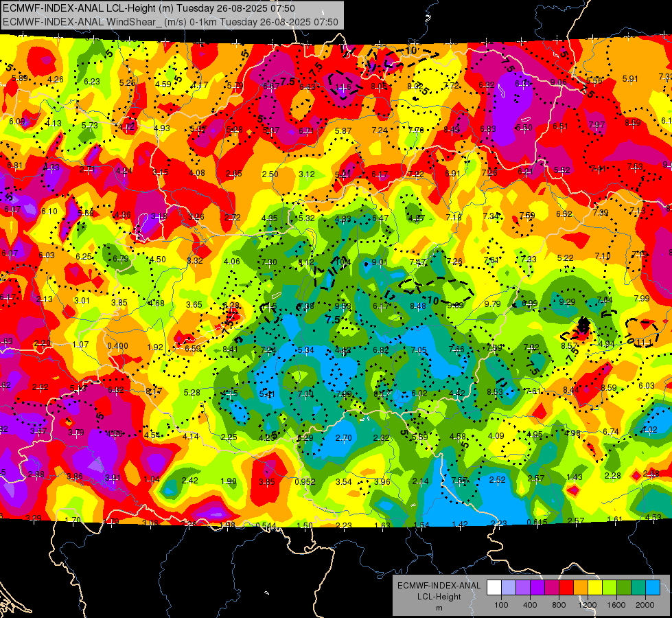Click legend tick label 2000
The image size is (672, 618).
[645, 605]
